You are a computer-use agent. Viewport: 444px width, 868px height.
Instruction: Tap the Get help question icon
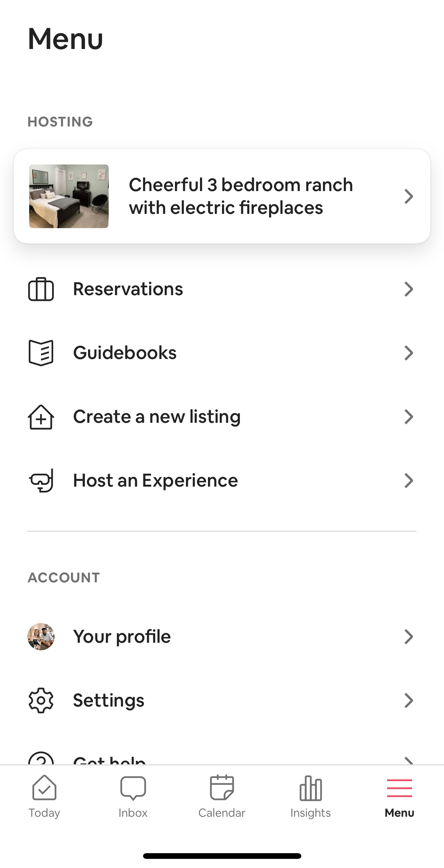pyautogui.click(x=41, y=759)
